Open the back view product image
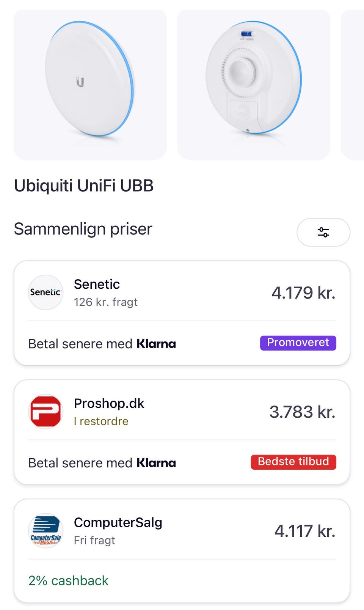Screen dimensions: 364x610 254,84
